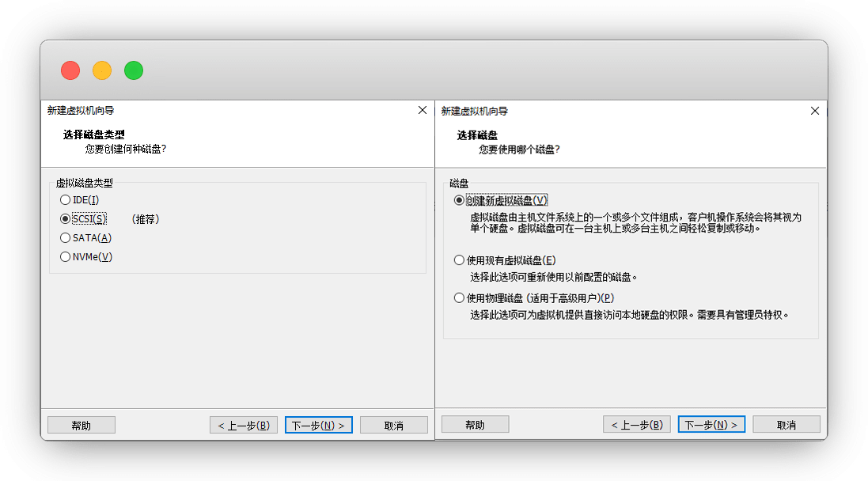Image resolution: width=868 pixels, height=481 pixels.
Task: Select 使用物理磁盘 for advanced users
Action: 459,298
